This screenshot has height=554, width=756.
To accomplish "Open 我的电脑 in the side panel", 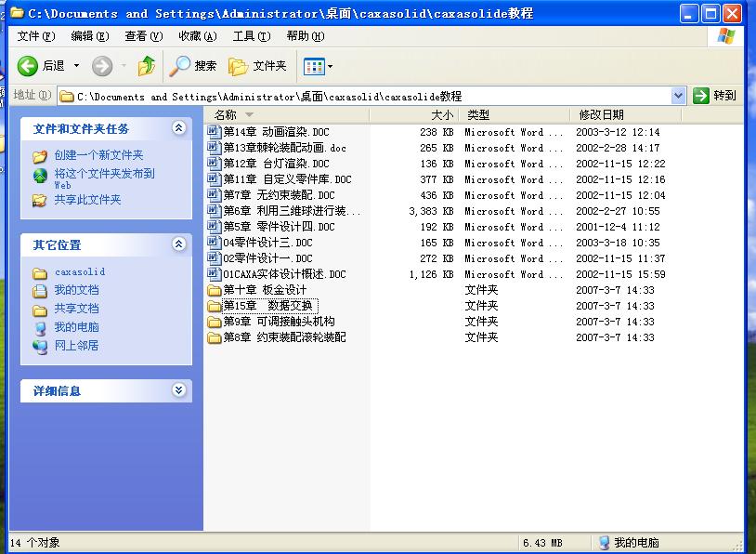I will (x=76, y=326).
